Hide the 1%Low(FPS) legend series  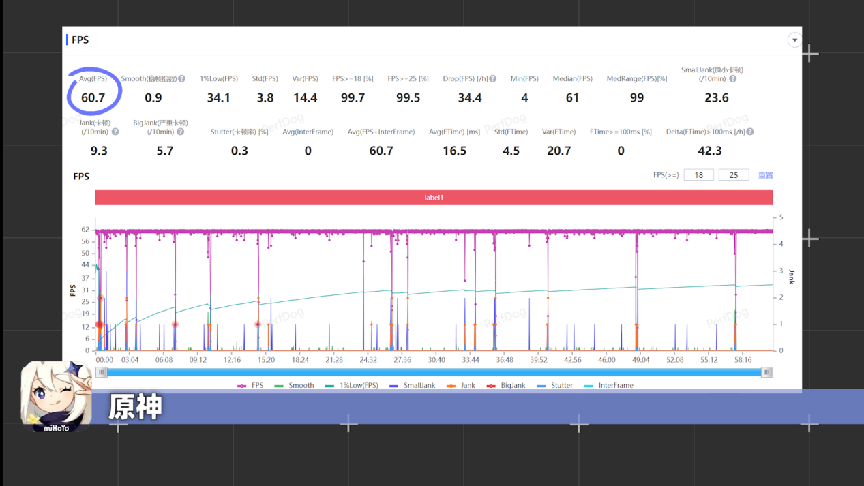(x=350, y=385)
